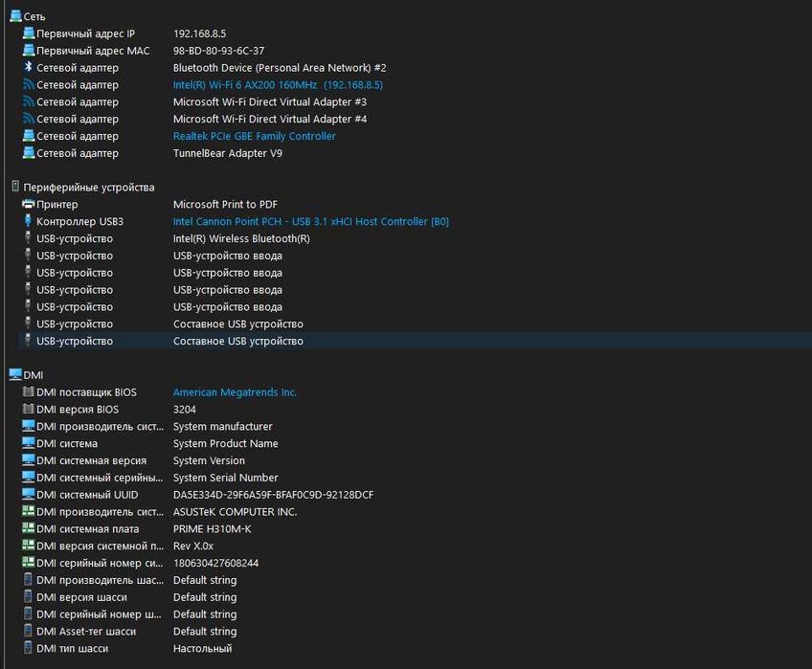This screenshot has height=669, width=812.
Task: Click USB icon next to Контроллер USB3
Action: click(28, 221)
